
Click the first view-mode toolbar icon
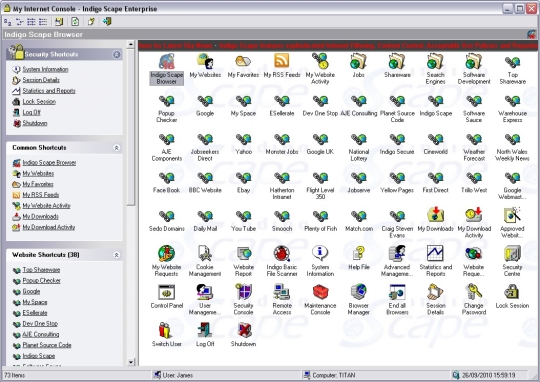(8, 22)
